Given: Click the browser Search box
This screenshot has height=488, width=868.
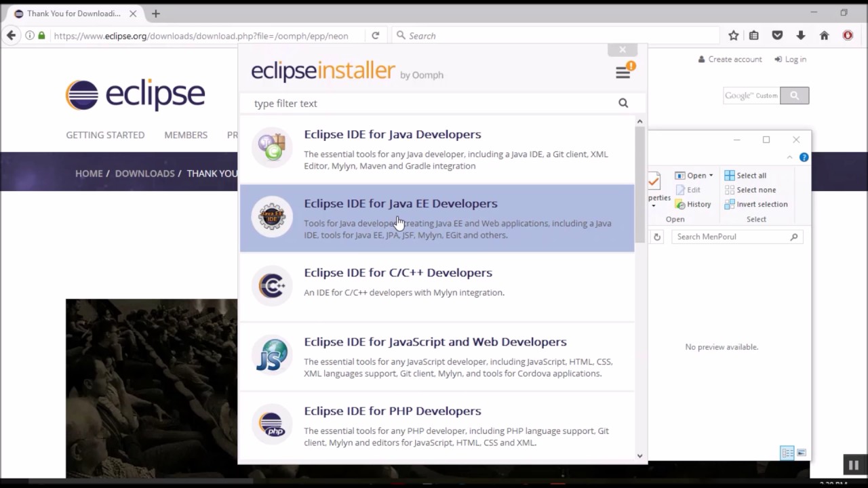Looking at the screenshot, I should pyautogui.click(x=556, y=35).
